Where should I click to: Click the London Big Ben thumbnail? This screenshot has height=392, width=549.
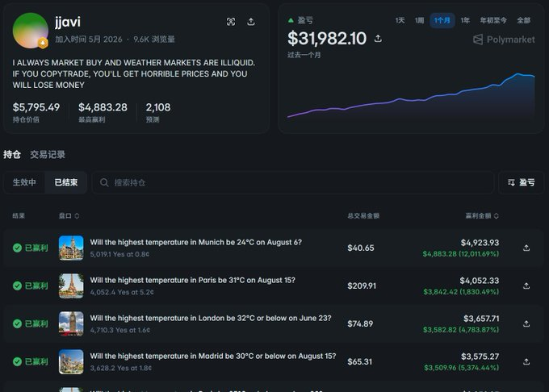tap(71, 323)
